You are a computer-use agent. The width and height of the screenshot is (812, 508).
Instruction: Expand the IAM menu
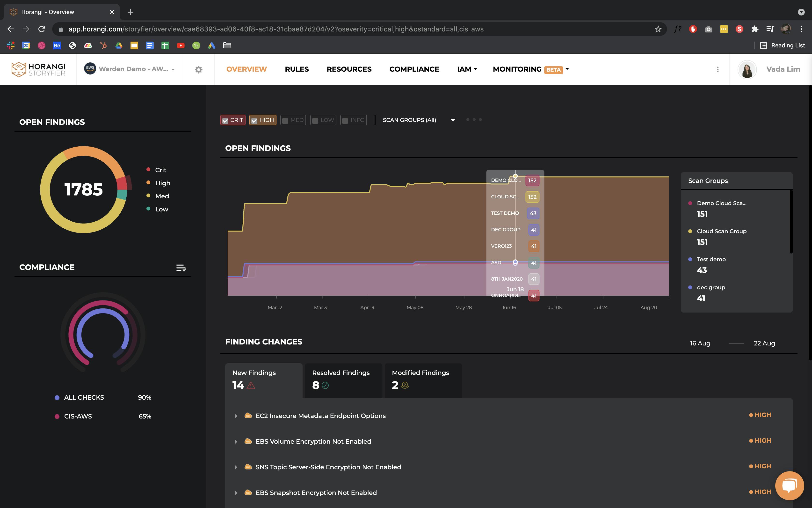coord(467,69)
